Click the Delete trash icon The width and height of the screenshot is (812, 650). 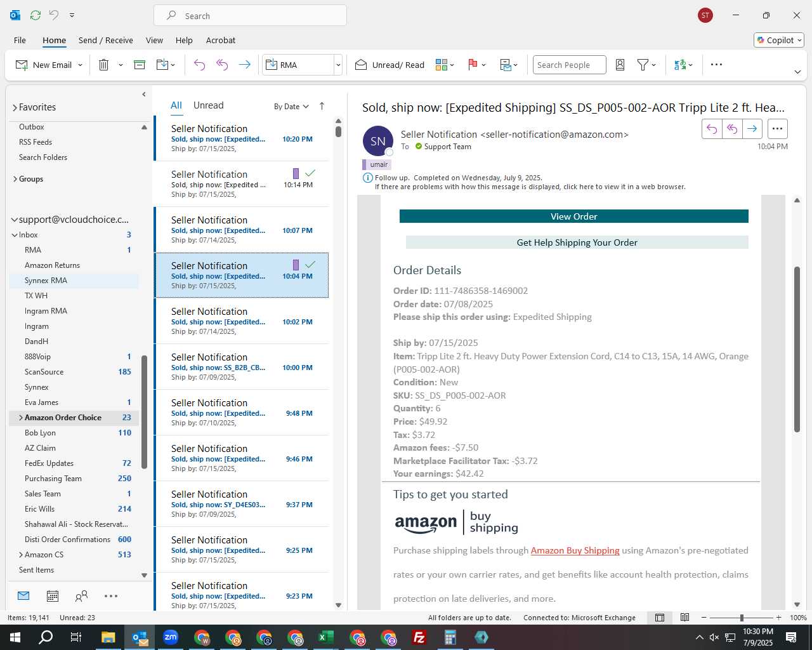point(104,65)
